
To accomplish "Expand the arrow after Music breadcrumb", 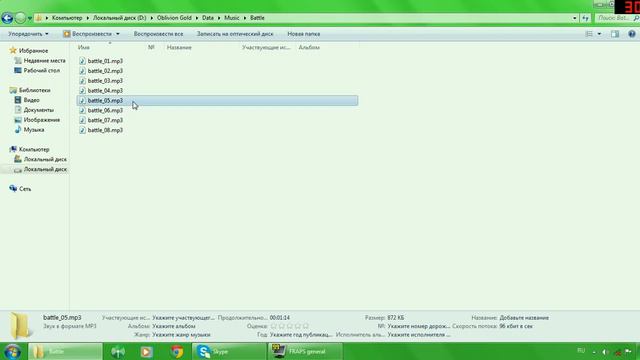I will 245,18.
